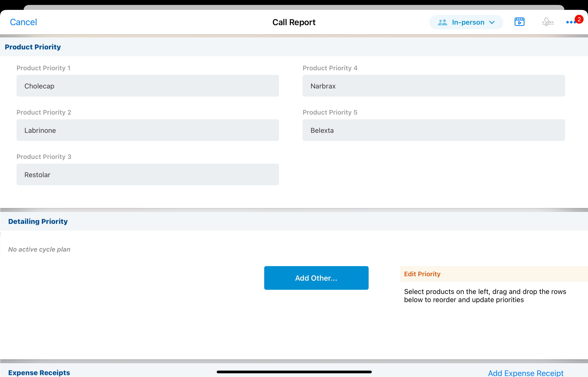Select the Cholecap priority 1 field
The height and width of the screenshot is (377, 588).
[x=147, y=86]
